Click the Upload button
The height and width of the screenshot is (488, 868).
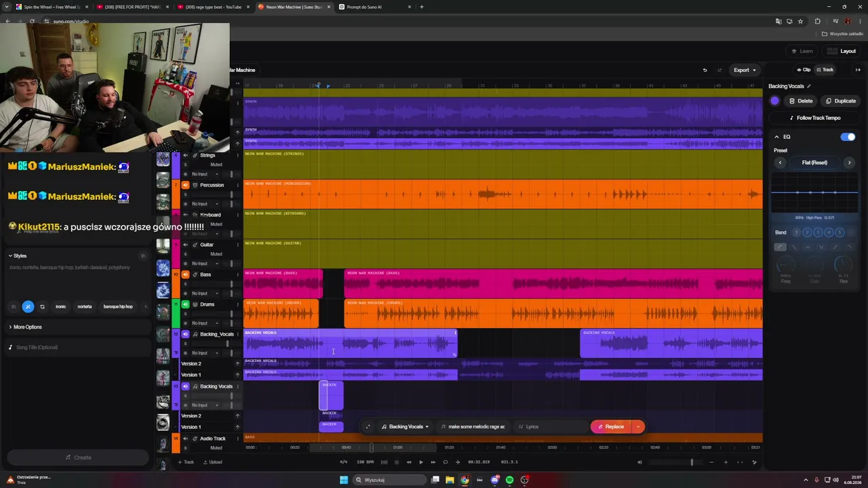(212, 462)
